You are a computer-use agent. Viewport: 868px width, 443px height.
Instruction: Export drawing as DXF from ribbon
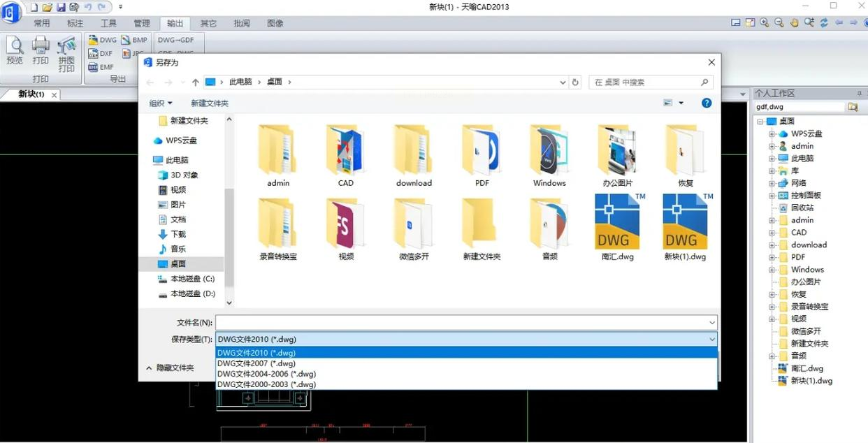click(101, 53)
